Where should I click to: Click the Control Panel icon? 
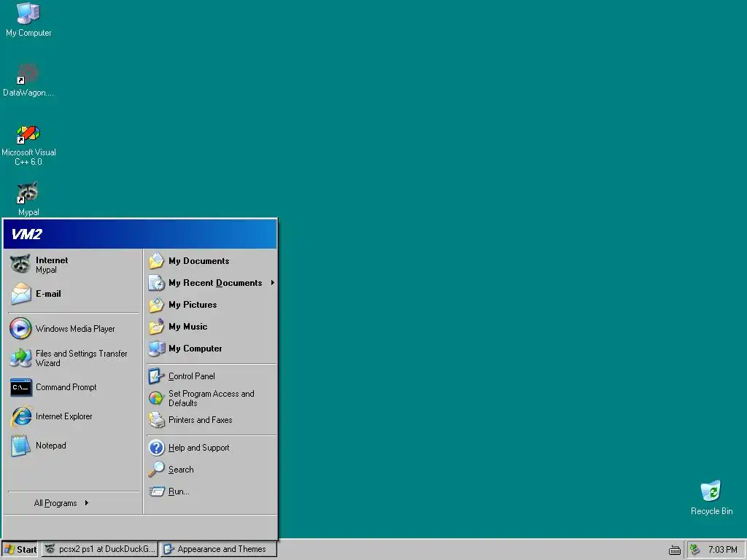pos(156,376)
